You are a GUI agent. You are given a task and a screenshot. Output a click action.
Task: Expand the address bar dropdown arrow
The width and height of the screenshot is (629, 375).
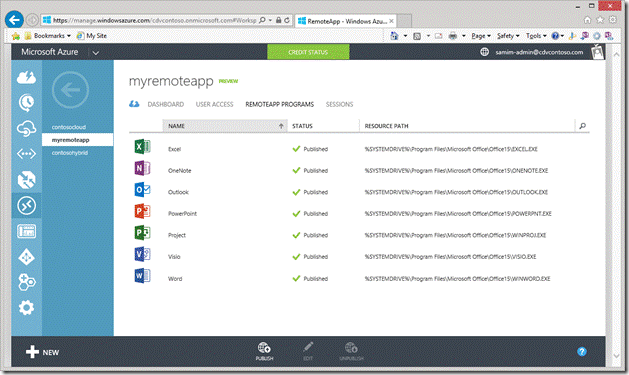(270, 20)
